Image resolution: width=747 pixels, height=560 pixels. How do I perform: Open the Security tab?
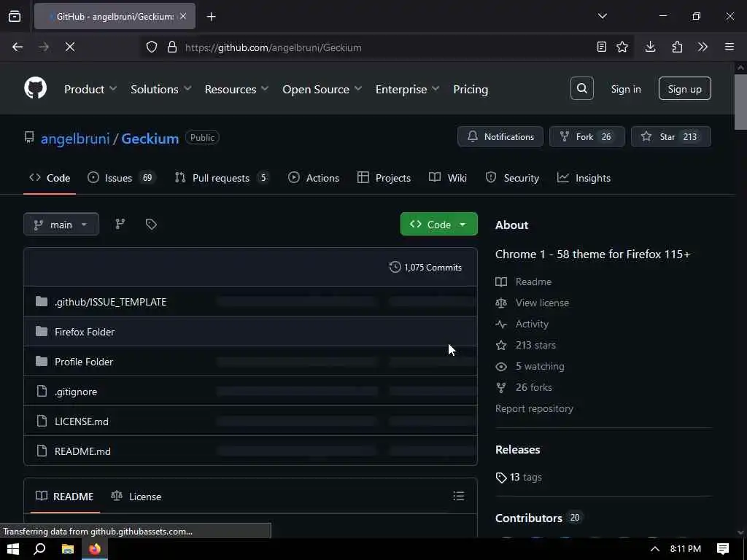tap(512, 178)
